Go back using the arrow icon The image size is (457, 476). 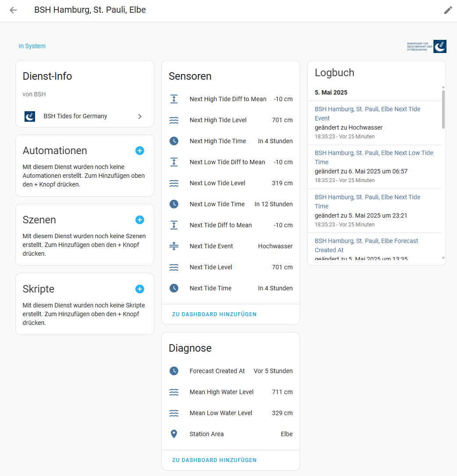(13, 10)
